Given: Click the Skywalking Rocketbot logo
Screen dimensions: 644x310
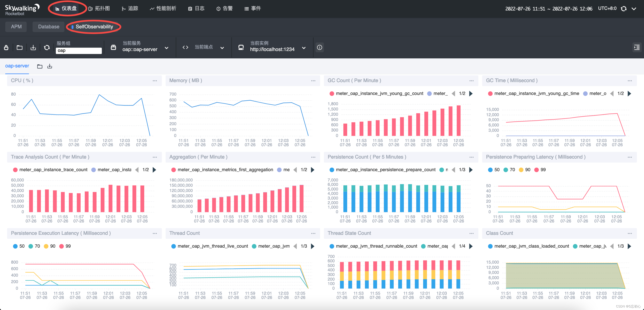Looking at the screenshot, I should pos(22,9).
